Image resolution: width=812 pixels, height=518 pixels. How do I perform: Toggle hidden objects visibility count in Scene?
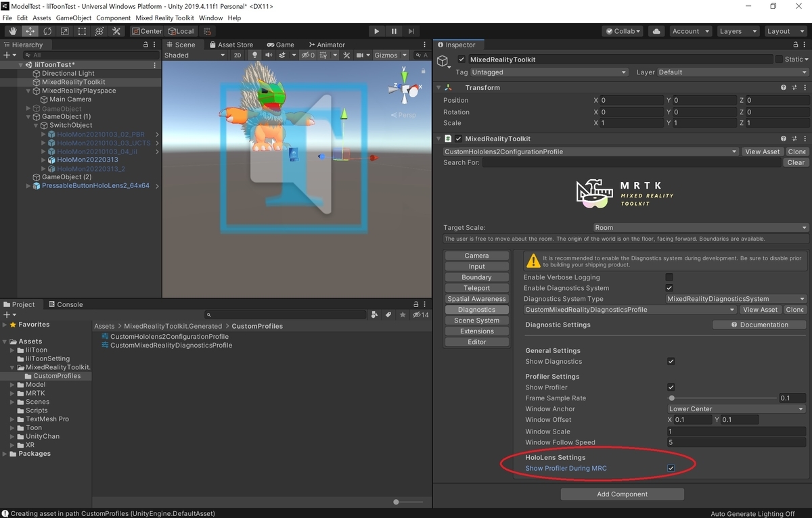[308, 55]
